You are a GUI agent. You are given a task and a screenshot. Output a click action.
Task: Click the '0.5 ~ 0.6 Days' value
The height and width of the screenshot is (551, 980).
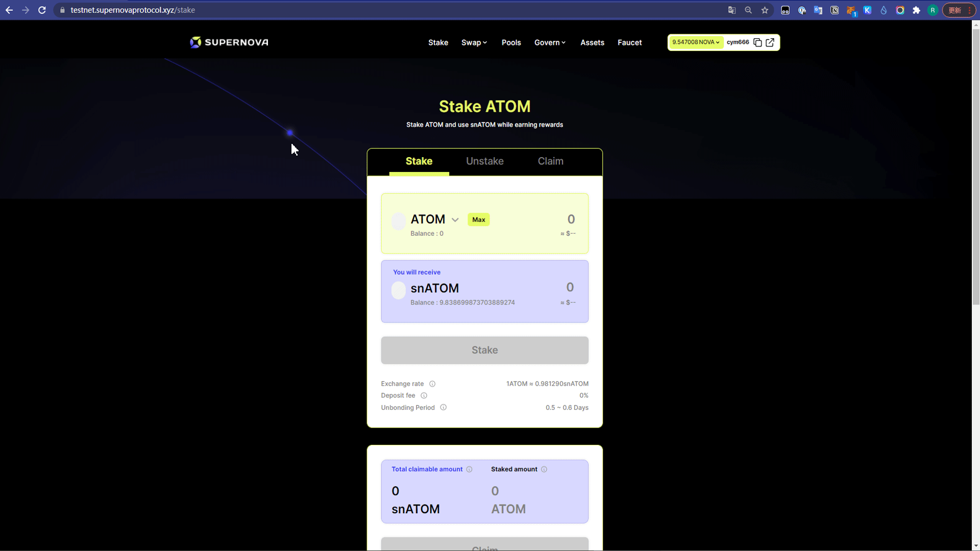[567, 408]
